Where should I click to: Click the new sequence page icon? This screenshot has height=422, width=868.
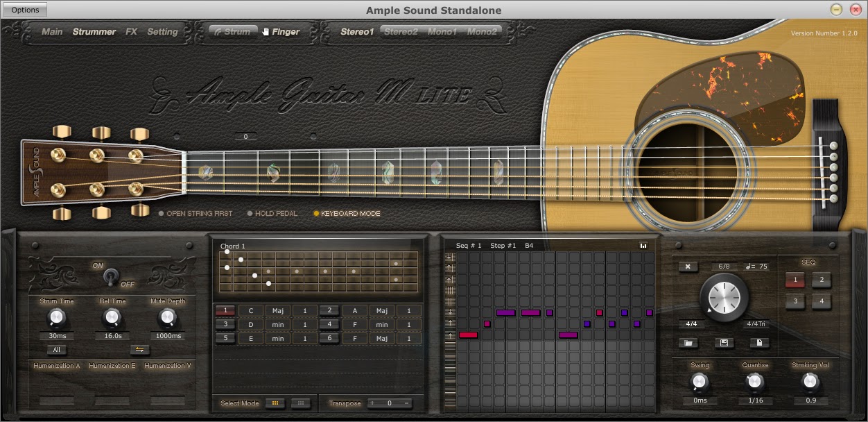coord(760,343)
